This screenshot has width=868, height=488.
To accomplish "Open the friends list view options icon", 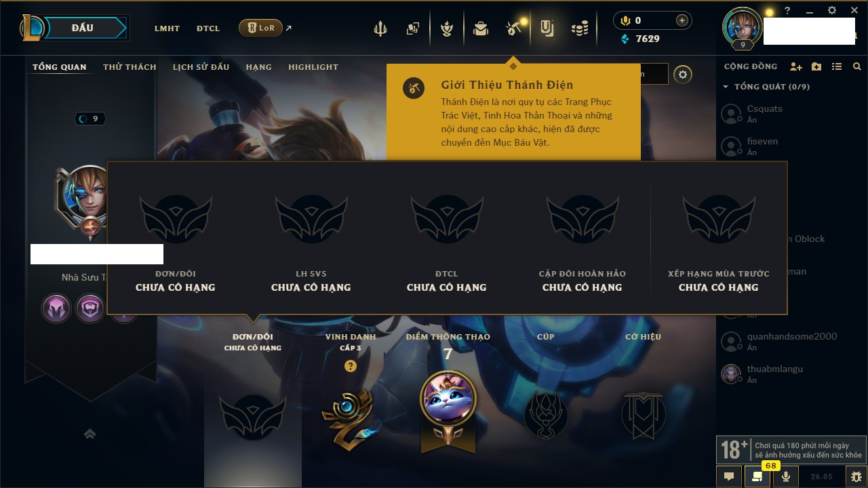I will 837,66.
